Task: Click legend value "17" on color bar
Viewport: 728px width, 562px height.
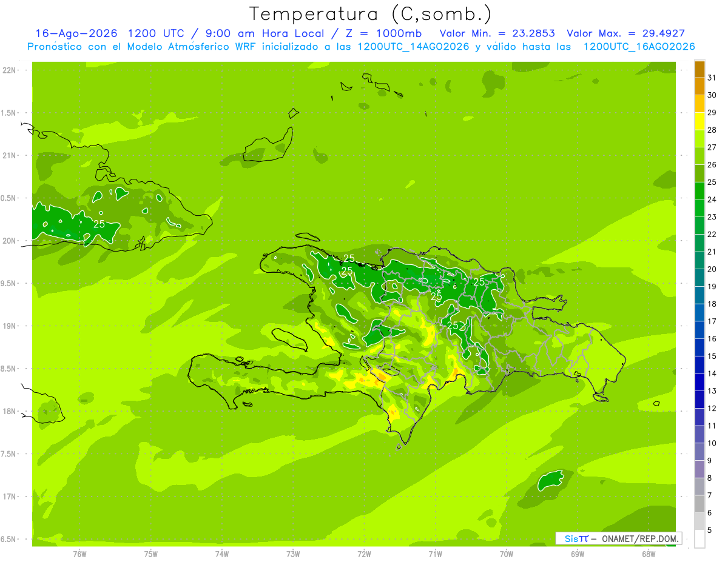Action: (712, 321)
